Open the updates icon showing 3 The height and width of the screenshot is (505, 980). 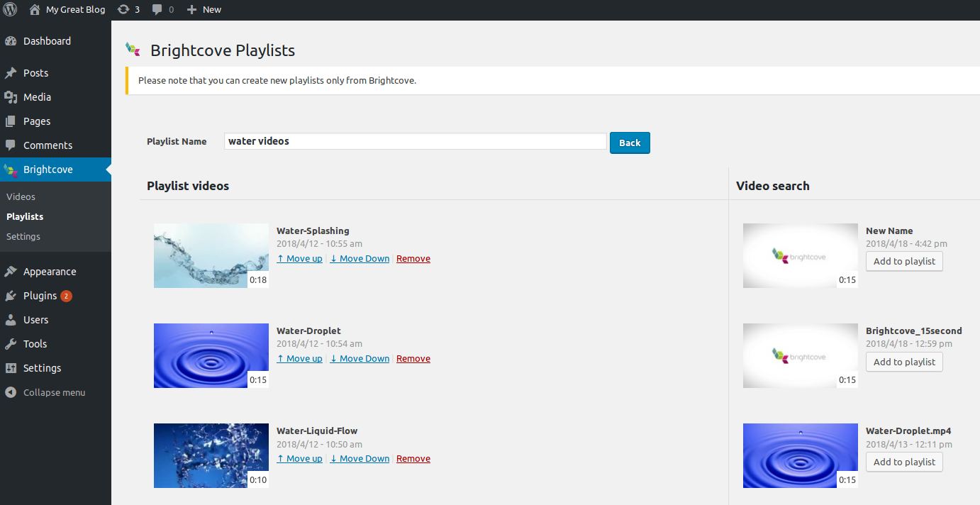point(124,9)
